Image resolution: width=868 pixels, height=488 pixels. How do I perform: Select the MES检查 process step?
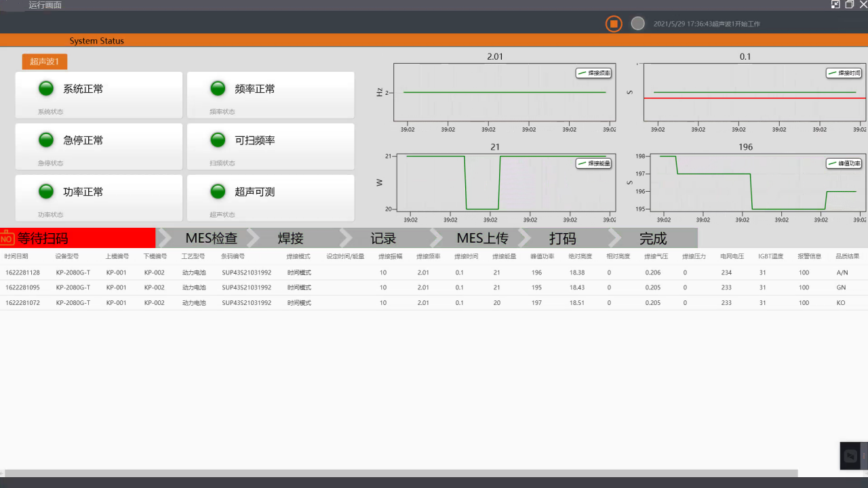[211, 238]
